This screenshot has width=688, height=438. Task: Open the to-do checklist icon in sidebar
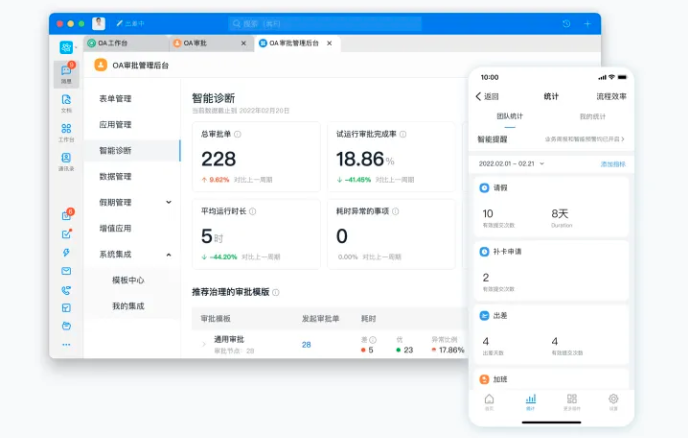coord(66,234)
